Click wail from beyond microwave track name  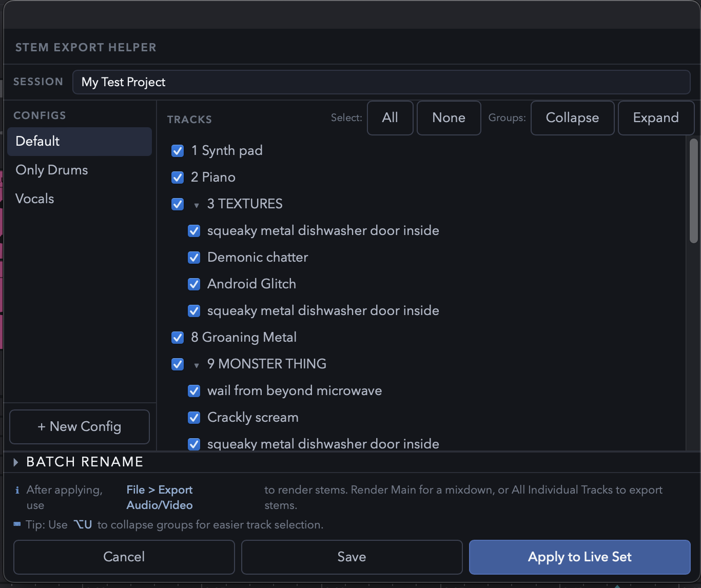(295, 391)
